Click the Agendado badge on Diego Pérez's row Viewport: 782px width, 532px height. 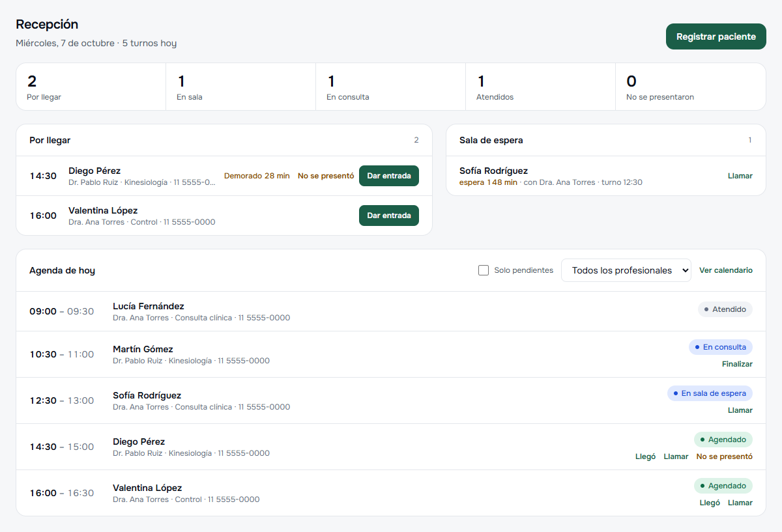click(x=723, y=440)
